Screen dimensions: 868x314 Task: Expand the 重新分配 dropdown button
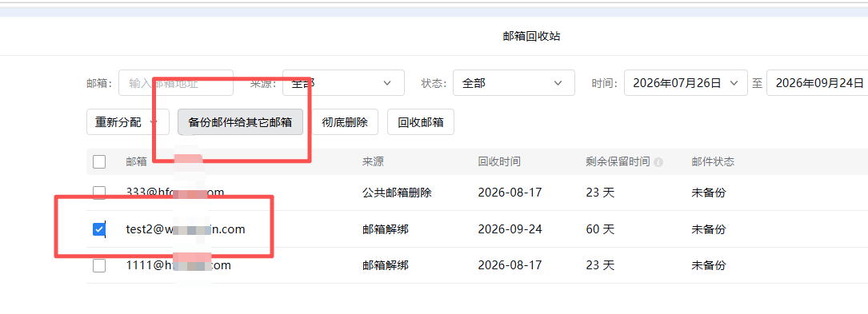pos(128,122)
